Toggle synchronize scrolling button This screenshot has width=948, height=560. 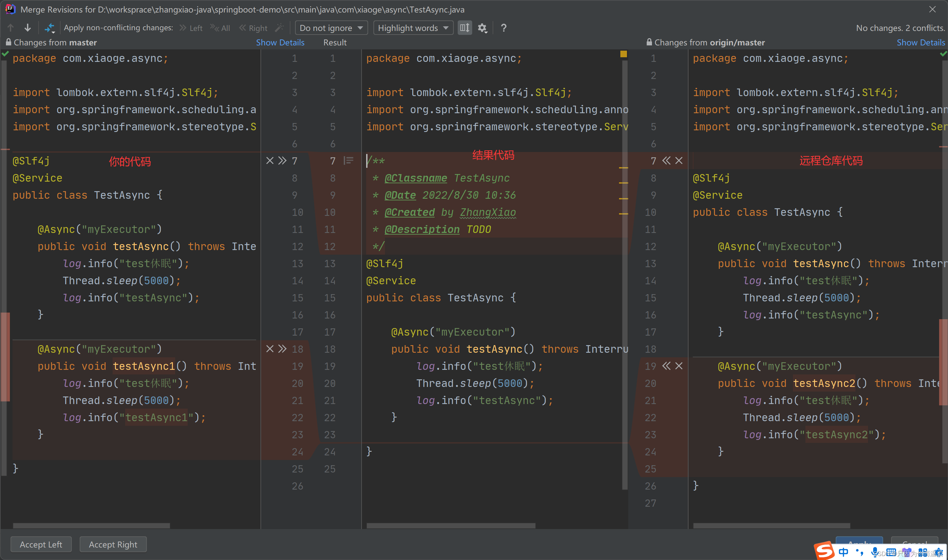pyautogui.click(x=465, y=28)
